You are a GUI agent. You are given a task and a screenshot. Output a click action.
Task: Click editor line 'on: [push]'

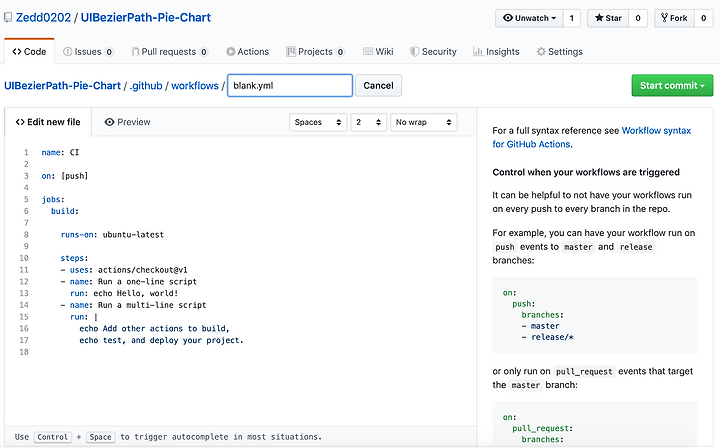point(65,176)
